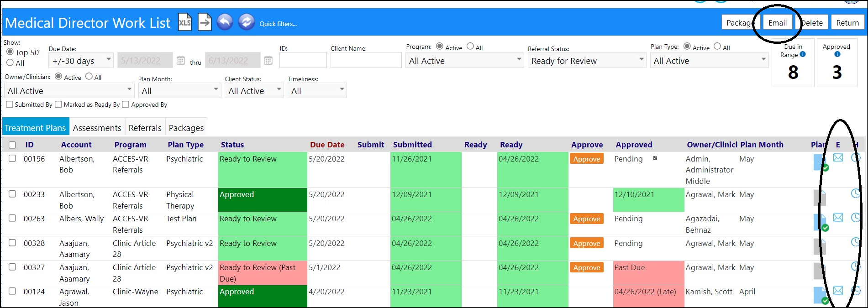Switch to the Assessments tab
The height and width of the screenshot is (308, 868).
tap(97, 128)
